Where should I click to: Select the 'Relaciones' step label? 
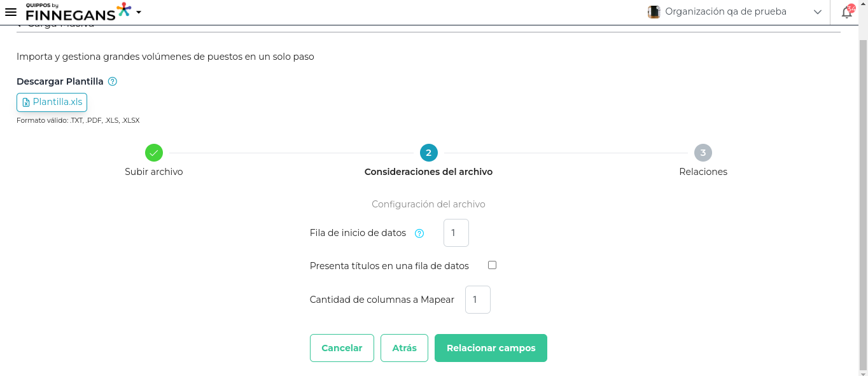click(703, 172)
